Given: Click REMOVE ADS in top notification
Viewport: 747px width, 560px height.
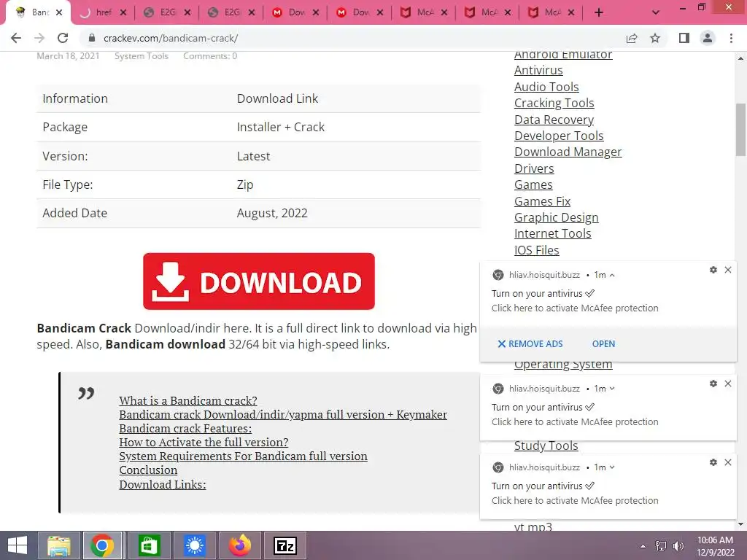Looking at the screenshot, I should pos(530,344).
